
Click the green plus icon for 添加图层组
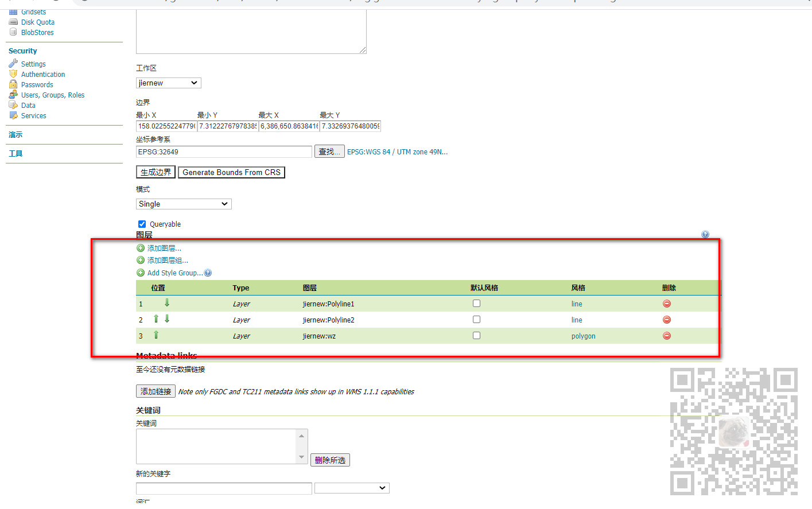[x=141, y=261]
